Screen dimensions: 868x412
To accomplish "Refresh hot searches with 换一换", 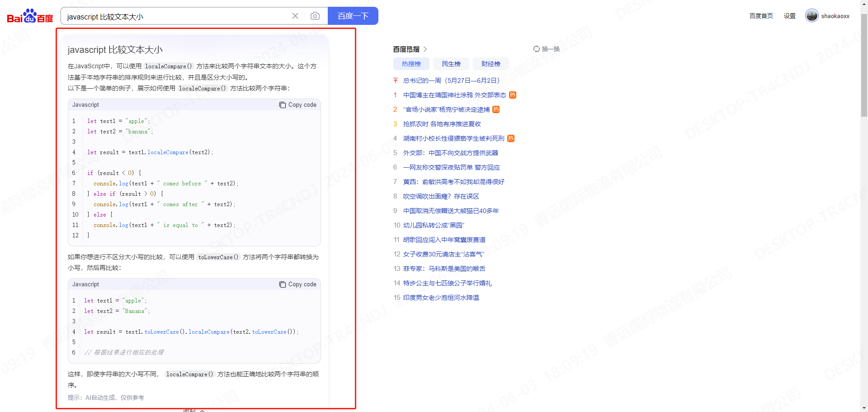I will coord(547,49).
